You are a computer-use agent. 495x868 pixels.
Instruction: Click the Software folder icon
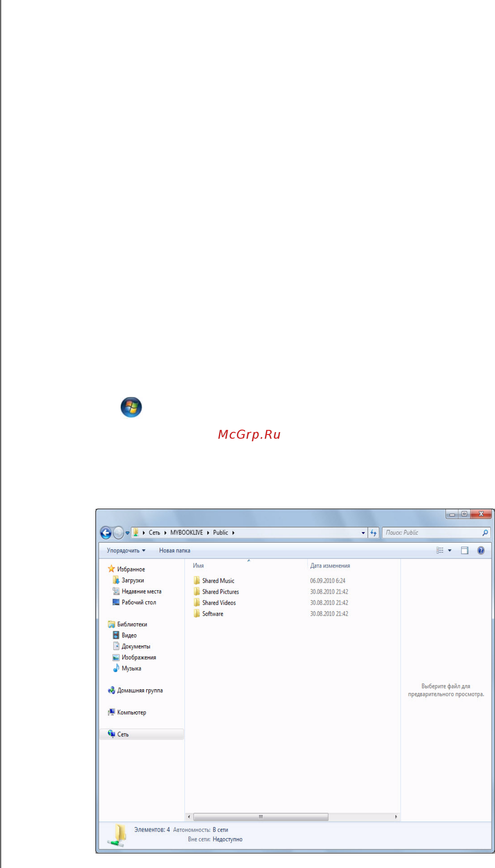click(196, 613)
